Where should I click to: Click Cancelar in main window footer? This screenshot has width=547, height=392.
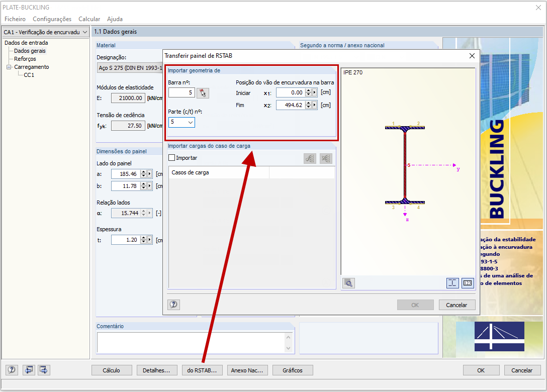[x=522, y=370]
